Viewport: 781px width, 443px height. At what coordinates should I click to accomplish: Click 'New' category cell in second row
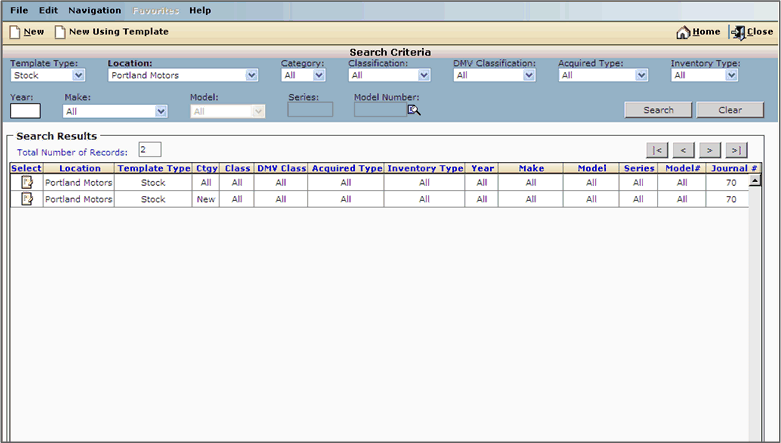[x=206, y=199]
